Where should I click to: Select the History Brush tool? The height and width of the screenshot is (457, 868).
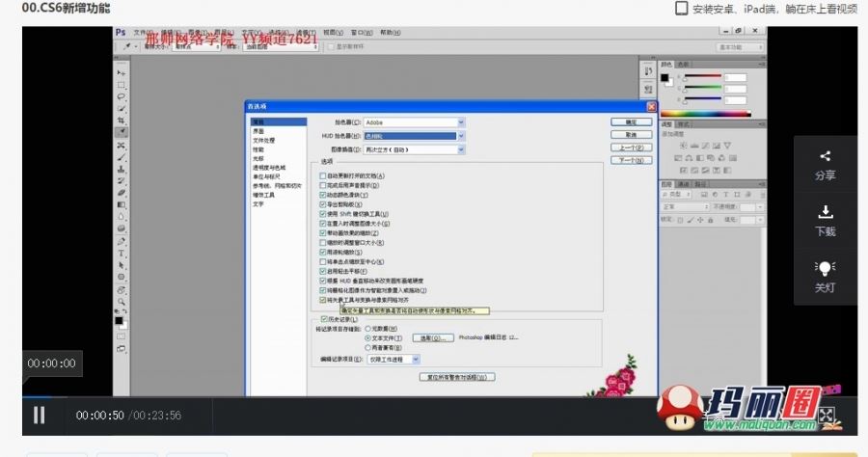click(121, 181)
